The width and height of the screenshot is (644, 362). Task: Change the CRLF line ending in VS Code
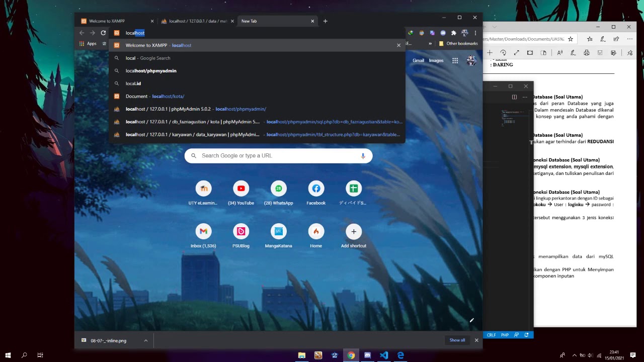[491, 335]
